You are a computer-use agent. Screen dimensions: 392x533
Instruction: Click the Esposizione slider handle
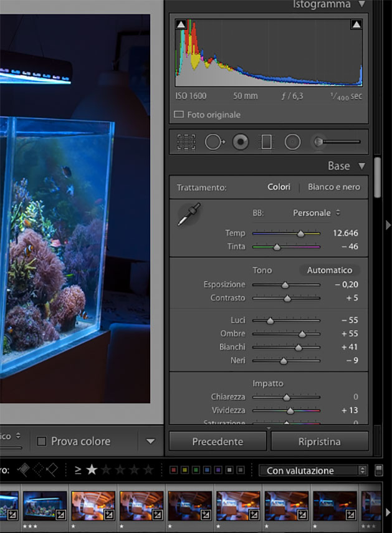point(285,285)
